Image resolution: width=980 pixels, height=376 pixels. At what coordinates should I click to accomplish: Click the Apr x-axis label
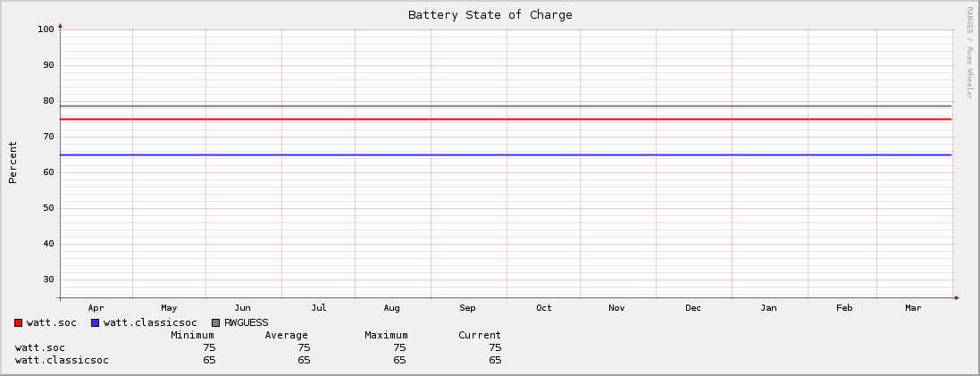tap(96, 308)
